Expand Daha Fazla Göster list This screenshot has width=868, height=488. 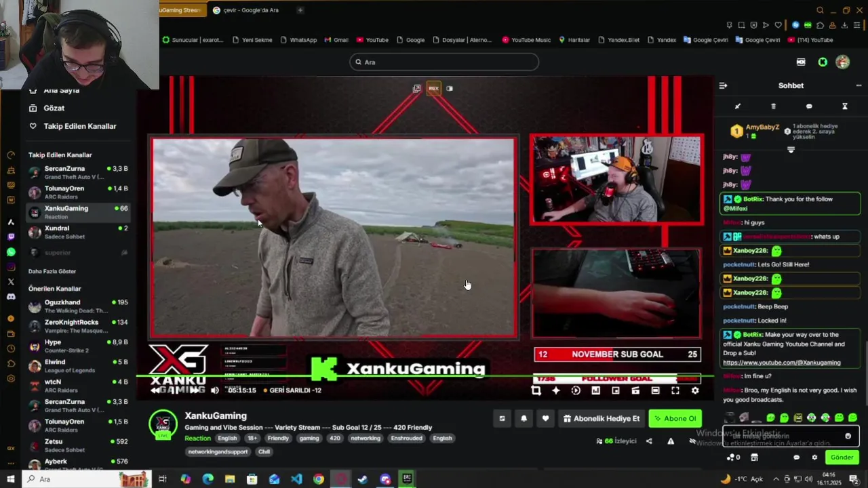(x=52, y=271)
